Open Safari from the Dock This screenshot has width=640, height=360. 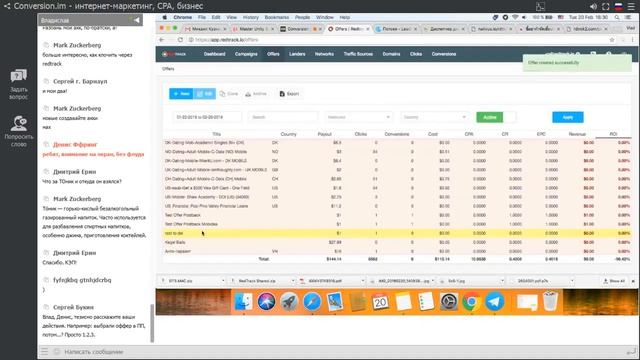click(x=312, y=302)
